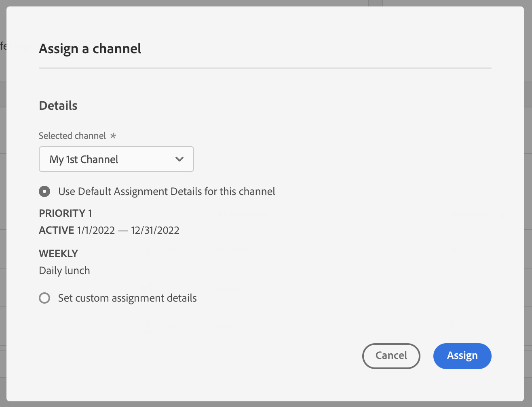Choose the Set custom assignment details radio
Screen dimensions: 532x407
coord(44,298)
